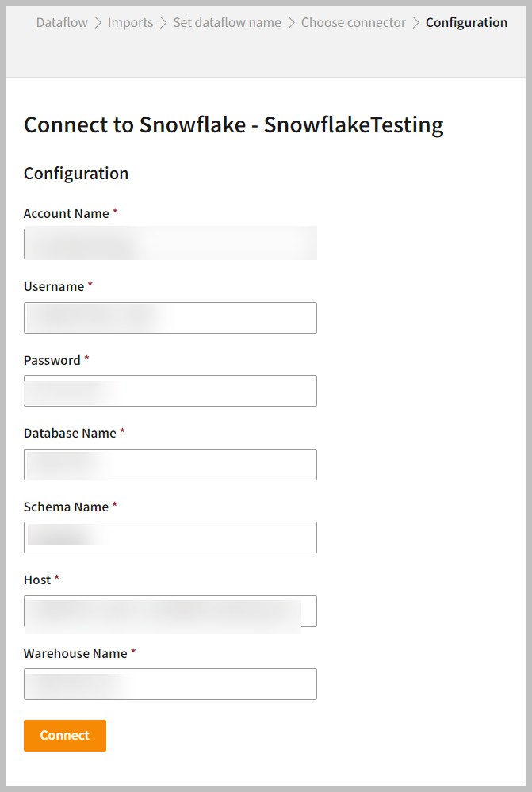Return to Set dataflow name step
The height and width of the screenshot is (792, 532).
[x=227, y=22]
